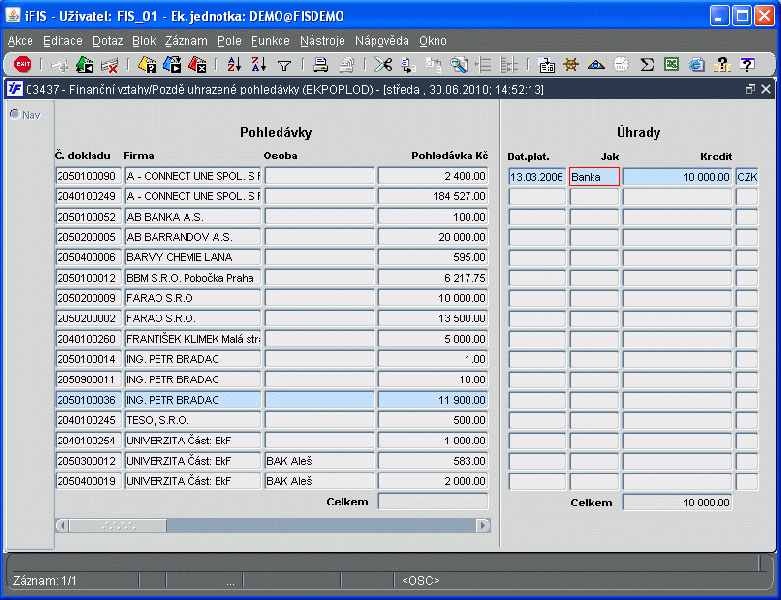Select document number 2050100090 field
Viewport: 781px width, 600px height.
pos(88,176)
